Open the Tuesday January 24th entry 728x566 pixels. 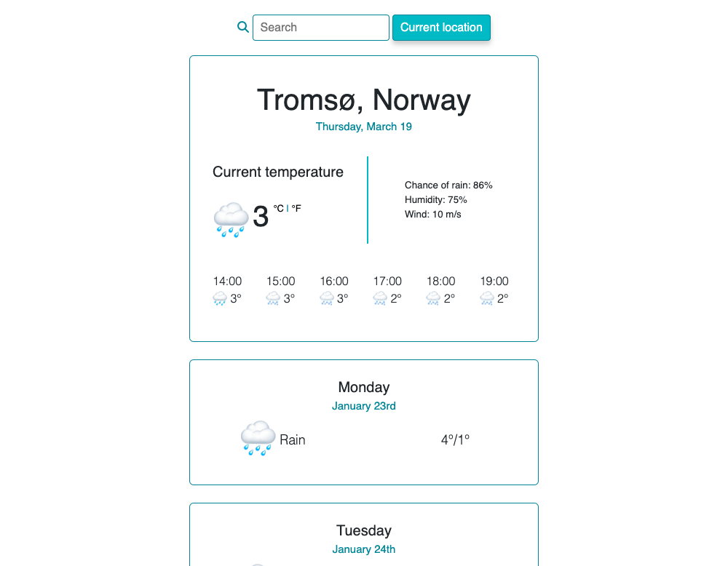tap(364, 549)
